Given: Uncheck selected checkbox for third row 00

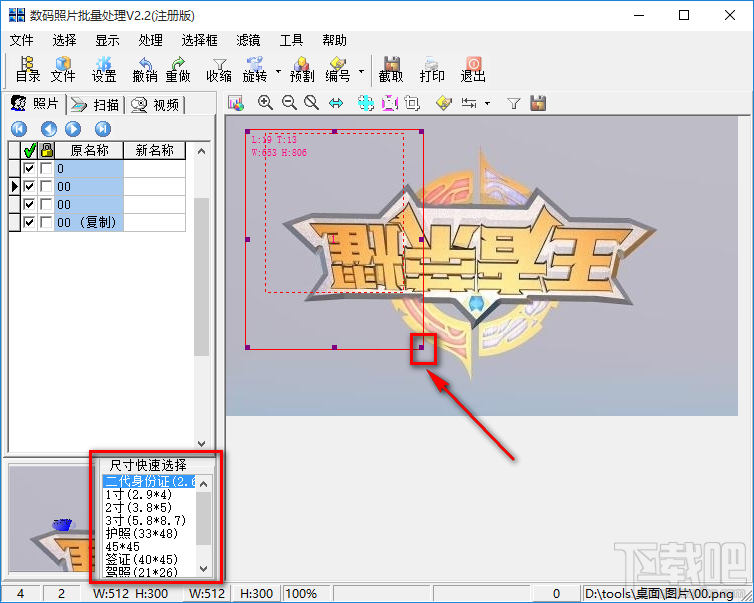Looking at the screenshot, I should click(29, 204).
